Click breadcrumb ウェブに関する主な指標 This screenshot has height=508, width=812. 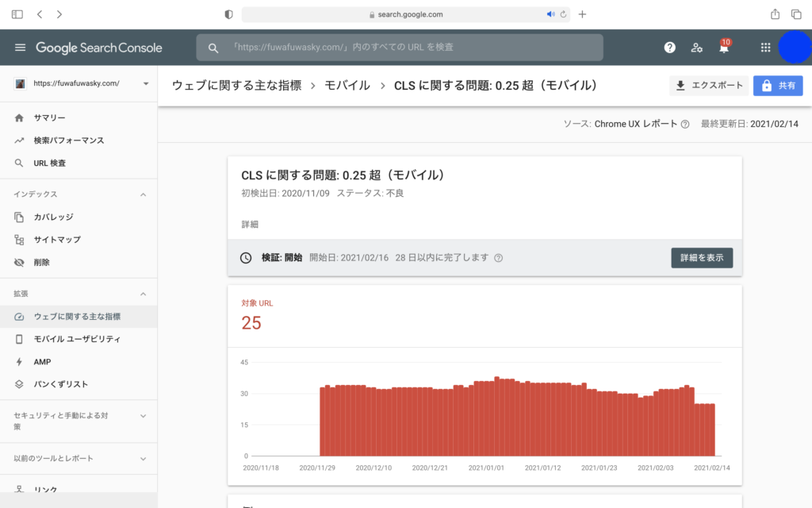pos(236,86)
